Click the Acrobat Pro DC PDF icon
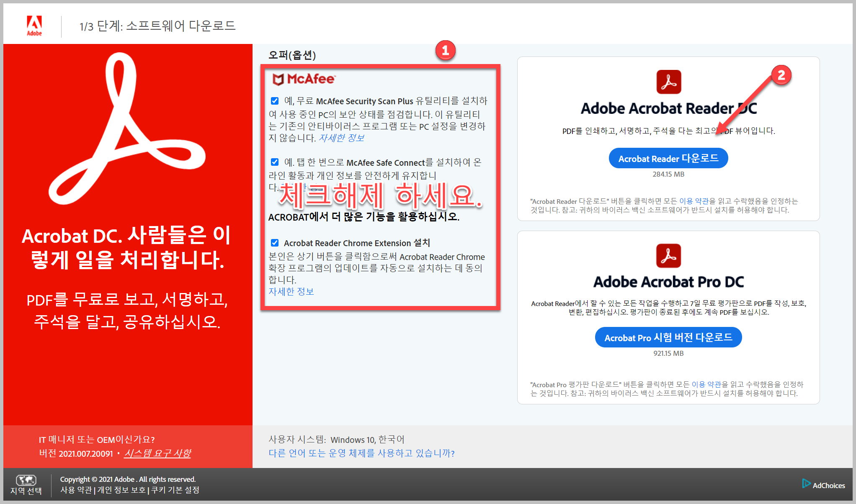The image size is (856, 504). (x=668, y=256)
